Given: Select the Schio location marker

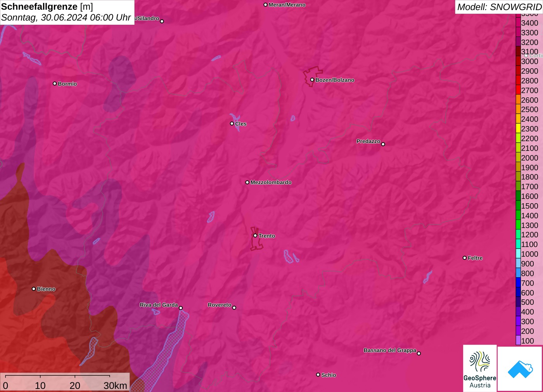Looking at the screenshot, I should click(318, 375).
